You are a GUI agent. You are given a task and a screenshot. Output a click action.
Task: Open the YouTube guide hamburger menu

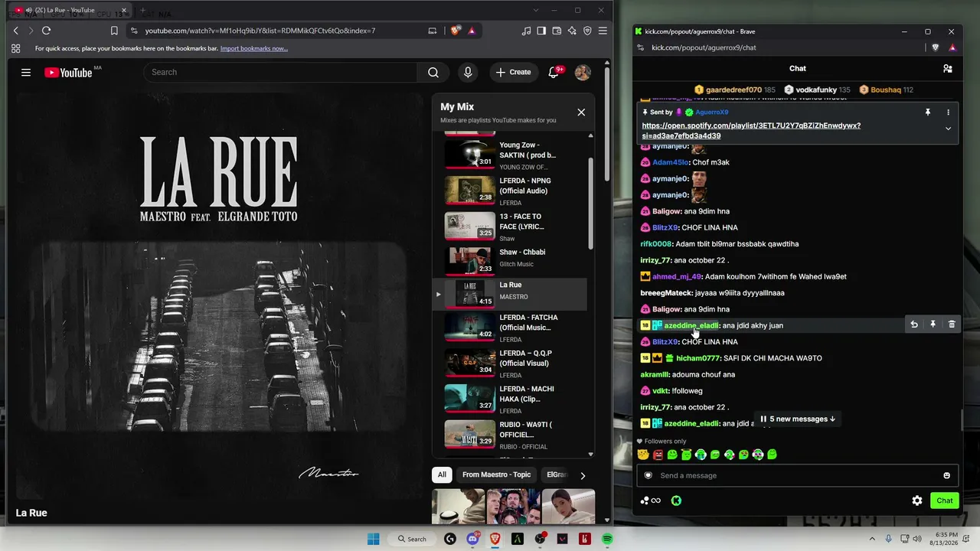click(x=26, y=72)
